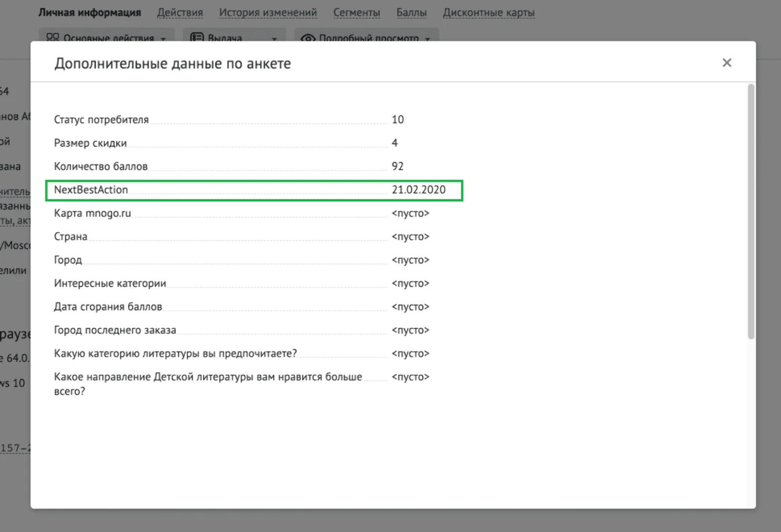Switch to the Действия tab
The image size is (781, 532).
coord(180,13)
